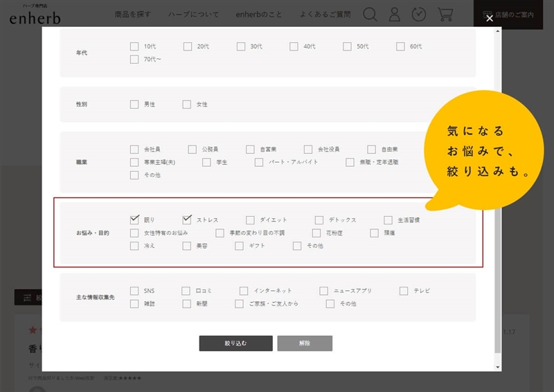Screen dimensions: 554x392
Task: Check the 女性 gender checkbox
Action: pyautogui.click(x=187, y=105)
